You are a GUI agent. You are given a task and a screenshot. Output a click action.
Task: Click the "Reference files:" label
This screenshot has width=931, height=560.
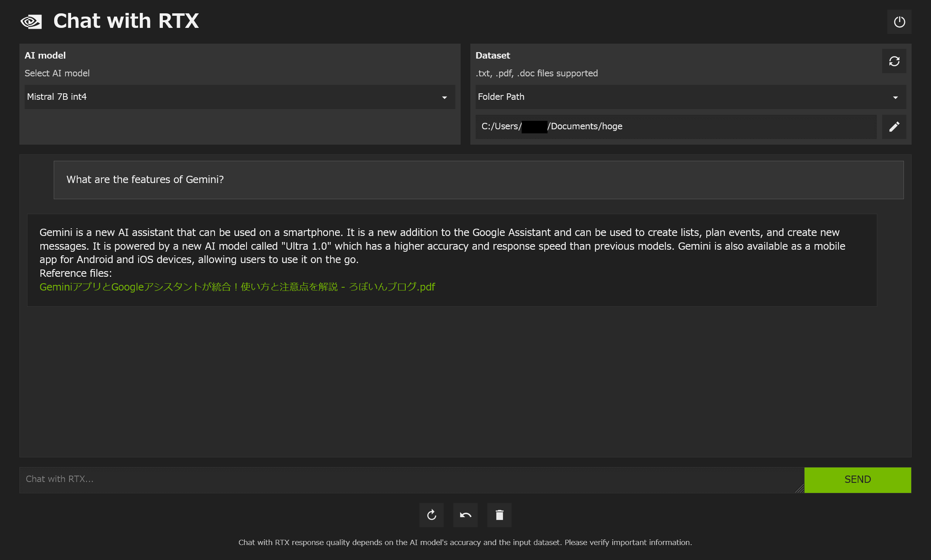(76, 273)
